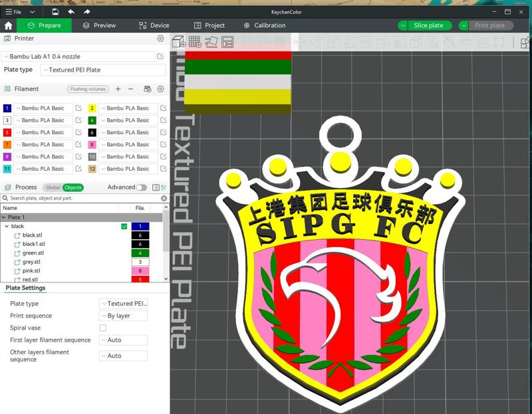The height and width of the screenshot is (414, 532).
Task: Open First layer filament sequence dropdown
Action: [124, 340]
